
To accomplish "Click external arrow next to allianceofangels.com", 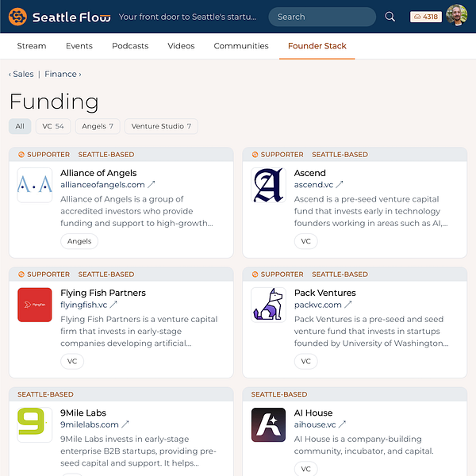I will (x=152, y=184).
